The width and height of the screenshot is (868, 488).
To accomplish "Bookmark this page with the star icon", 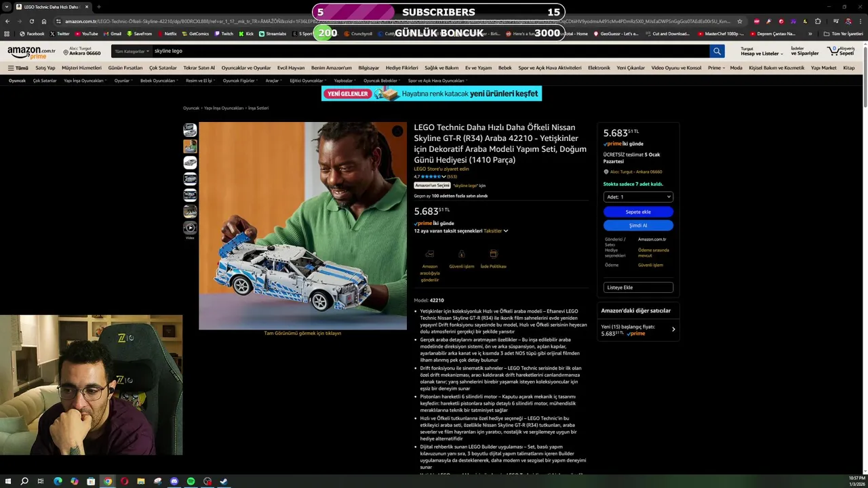I will [740, 21].
